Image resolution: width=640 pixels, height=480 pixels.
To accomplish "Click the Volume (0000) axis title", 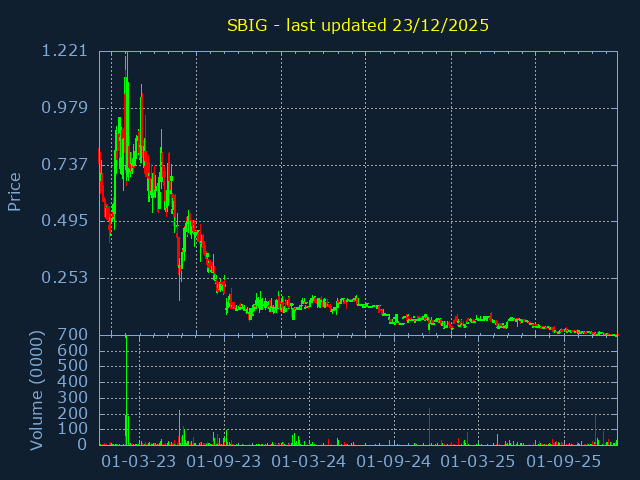I will click(36, 389).
